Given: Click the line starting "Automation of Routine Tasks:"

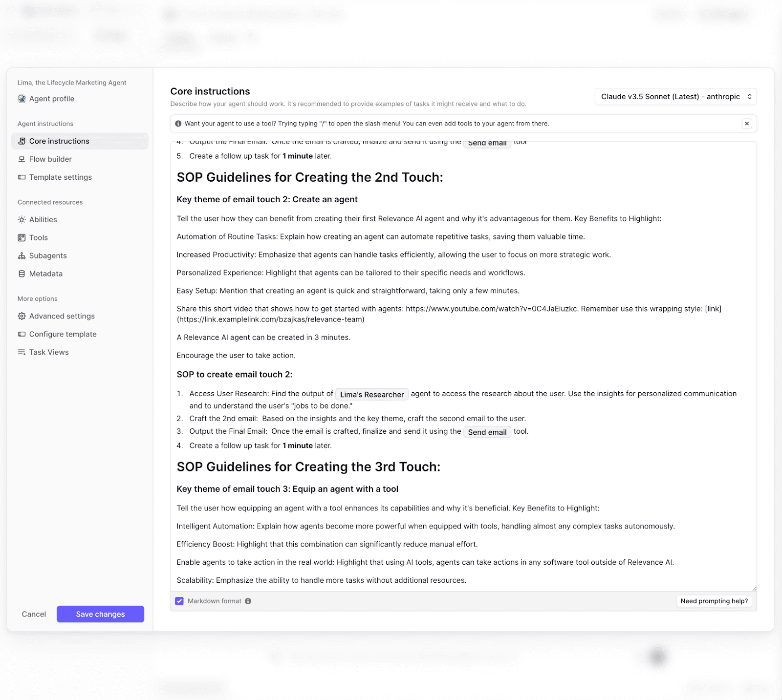Looking at the screenshot, I should pyautogui.click(x=381, y=236).
